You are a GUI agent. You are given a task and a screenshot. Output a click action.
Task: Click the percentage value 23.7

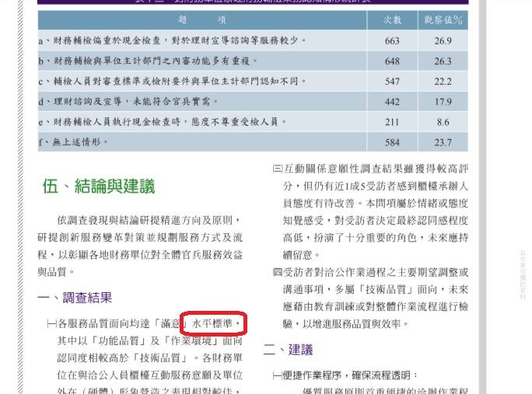[x=443, y=142]
